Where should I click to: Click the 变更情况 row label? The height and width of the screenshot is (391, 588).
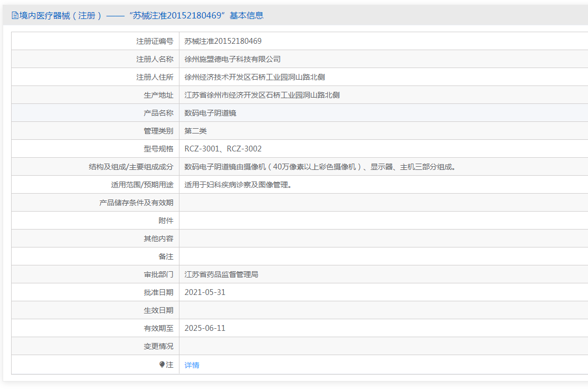158,346
